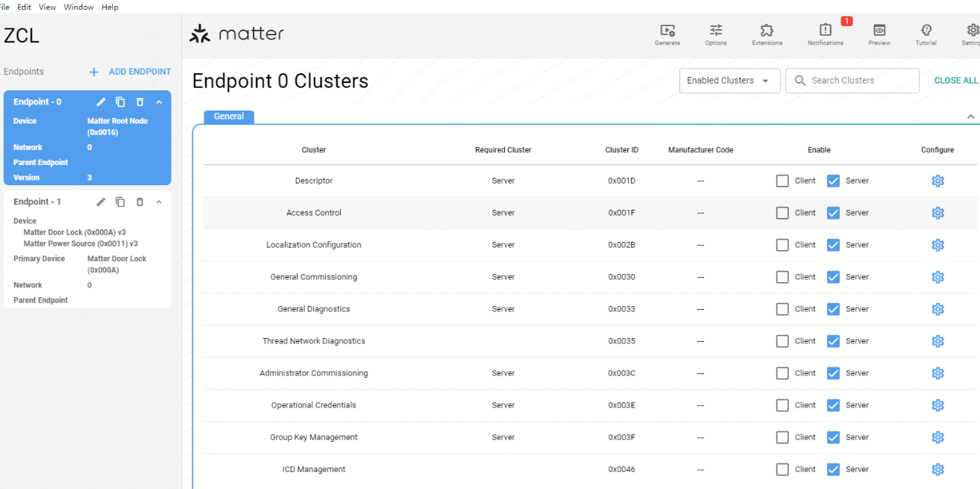Enable Client checkbox for General Commissioning
The height and width of the screenshot is (489, 980).
[782, 277]
